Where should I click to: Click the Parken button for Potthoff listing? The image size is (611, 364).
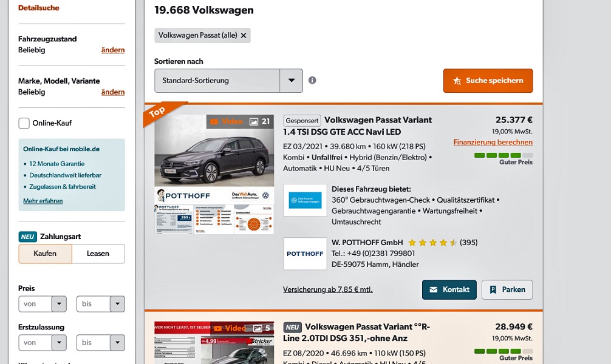click(507, 289)
